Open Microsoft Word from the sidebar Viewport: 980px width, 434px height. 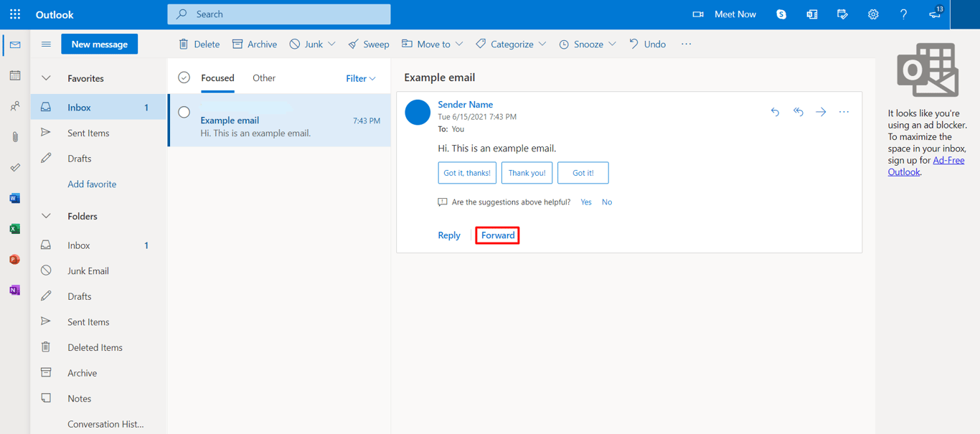pos(14,198)
